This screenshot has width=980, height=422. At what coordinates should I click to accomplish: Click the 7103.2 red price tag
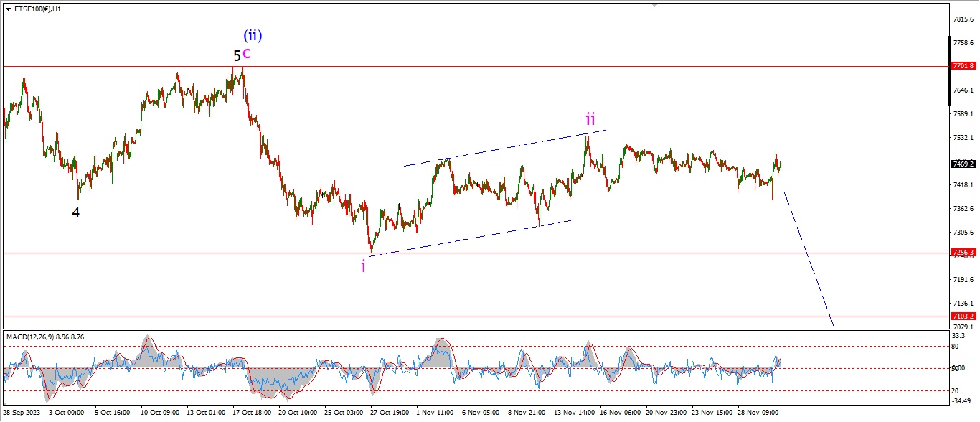(963, 316)
